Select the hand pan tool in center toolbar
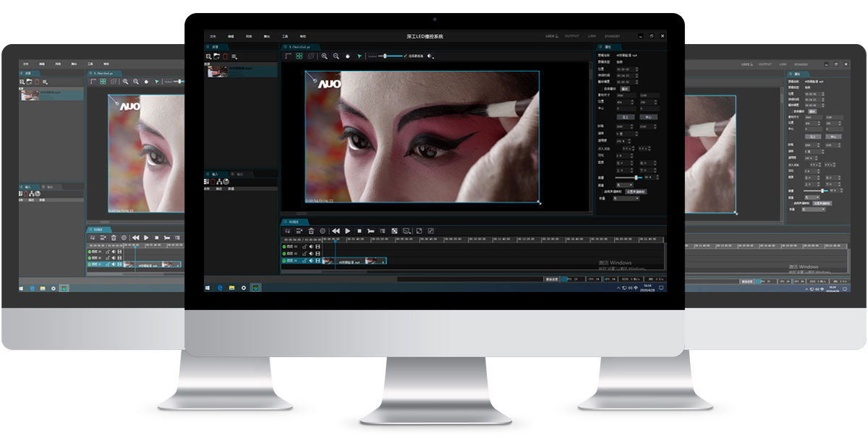 348,56
